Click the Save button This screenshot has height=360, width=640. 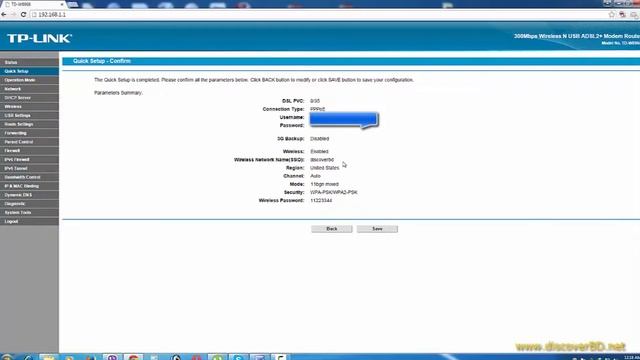[377, 229]
